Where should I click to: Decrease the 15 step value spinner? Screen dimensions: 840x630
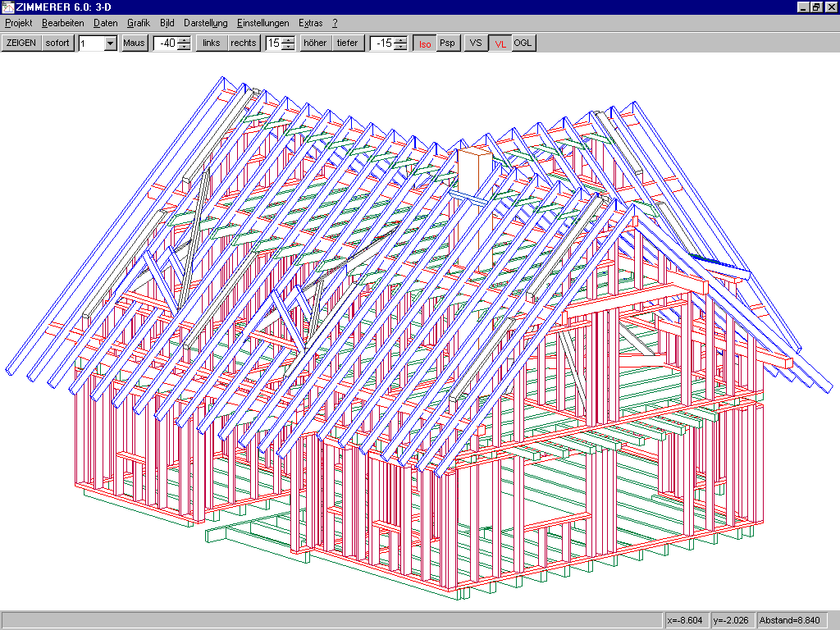tap(288, 47)
